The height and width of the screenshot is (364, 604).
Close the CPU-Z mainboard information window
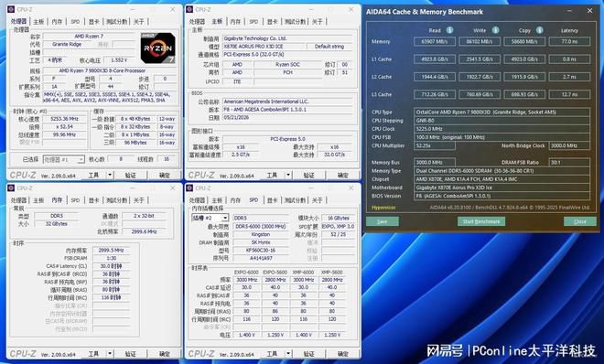(351, 9)
